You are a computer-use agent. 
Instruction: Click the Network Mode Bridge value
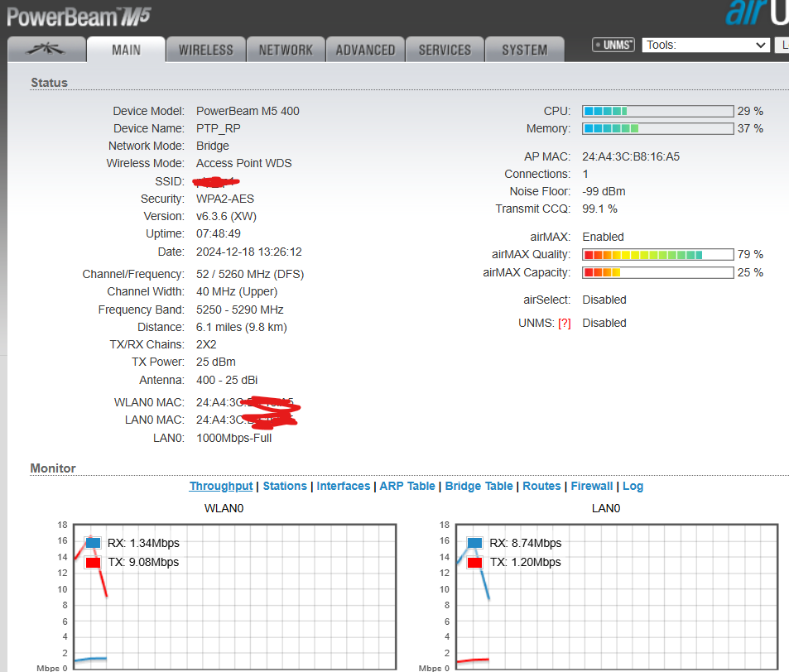tap(212, 146)
